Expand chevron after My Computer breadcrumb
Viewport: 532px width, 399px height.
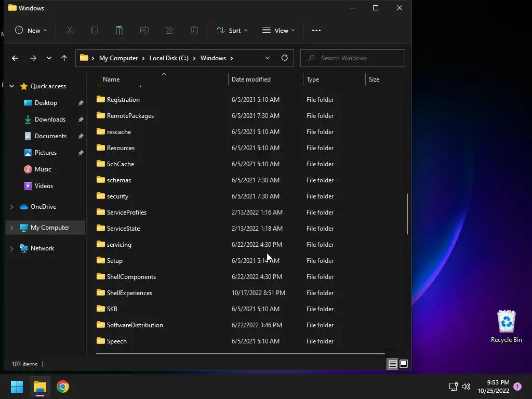pos(143,58)
